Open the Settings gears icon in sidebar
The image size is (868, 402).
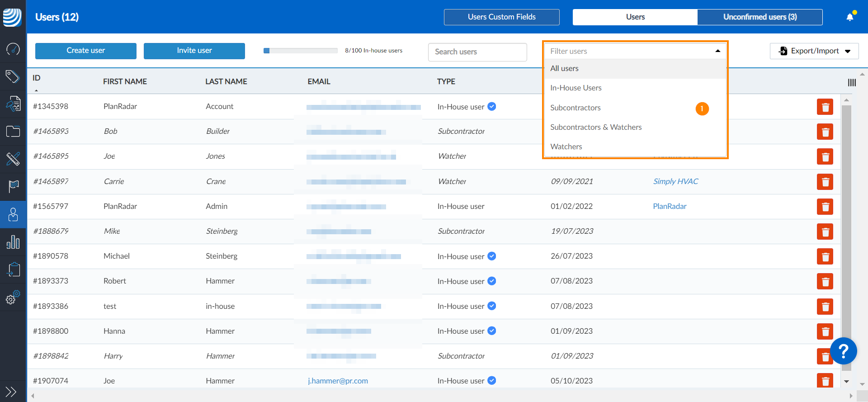click(13, 297)
